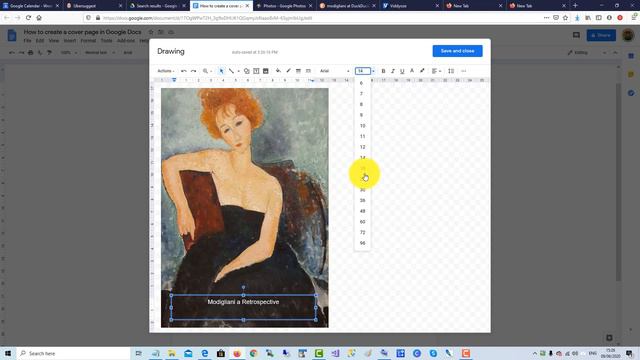Undo the last drawing action
This screenshot has width=640, height=360.
click(184, 71)
